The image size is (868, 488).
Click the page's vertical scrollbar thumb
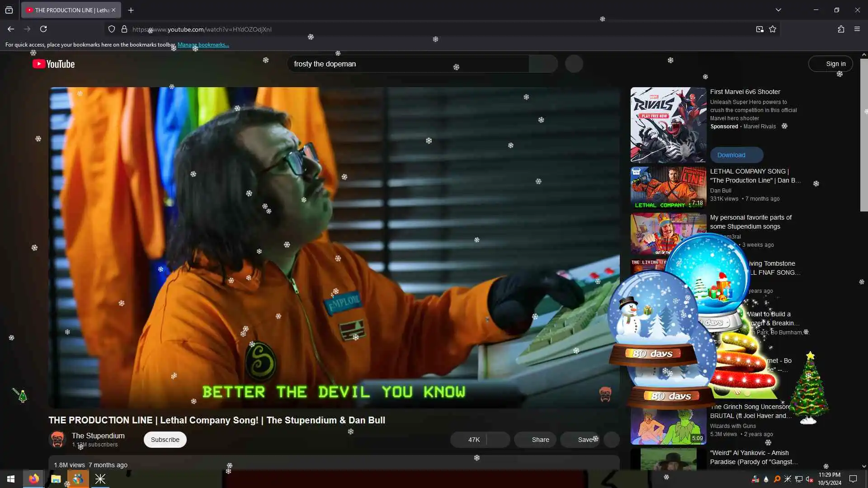(864, 136)
